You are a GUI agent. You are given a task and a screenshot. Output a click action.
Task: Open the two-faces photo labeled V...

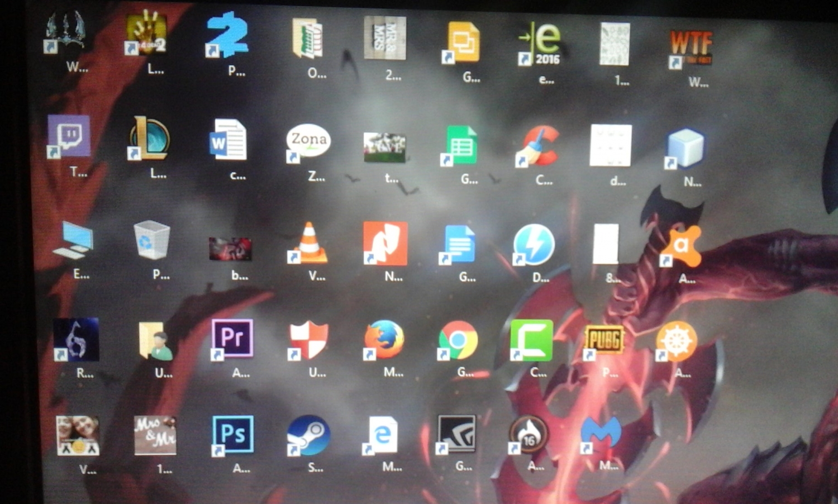click(x=78, y=435)
